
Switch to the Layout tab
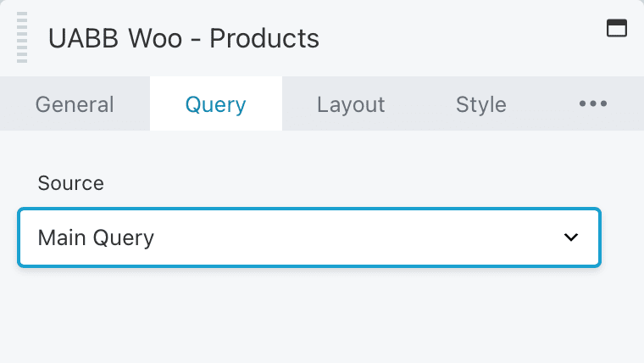(x=351, y=104)
